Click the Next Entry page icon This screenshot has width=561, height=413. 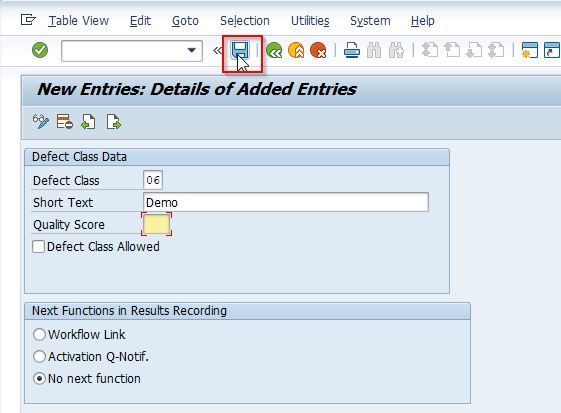113,122
